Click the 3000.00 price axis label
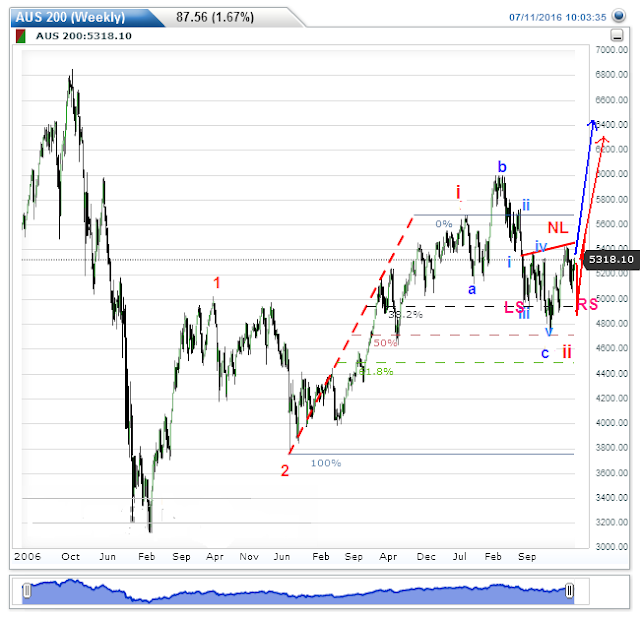The width and height of the screenshot is (640, 617). click(x=611, y=547)
